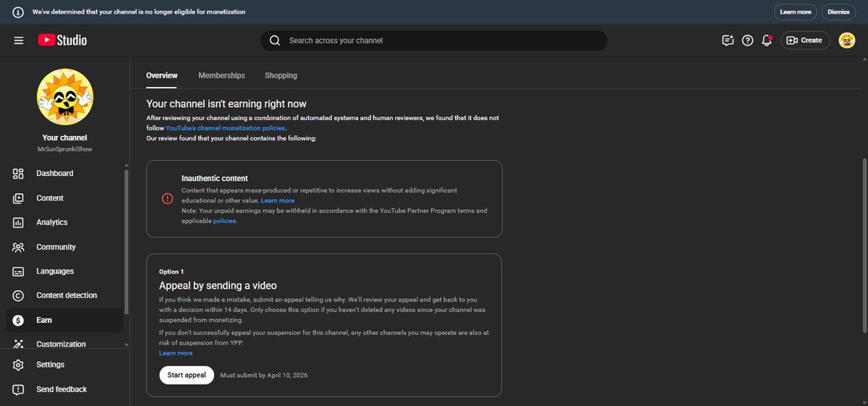Open Community from the sidebar
868x406 pixels.
coord(64,248)
